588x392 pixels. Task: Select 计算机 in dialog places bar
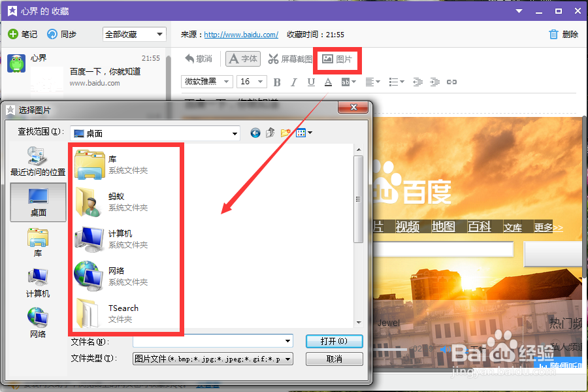coord(38,283)
